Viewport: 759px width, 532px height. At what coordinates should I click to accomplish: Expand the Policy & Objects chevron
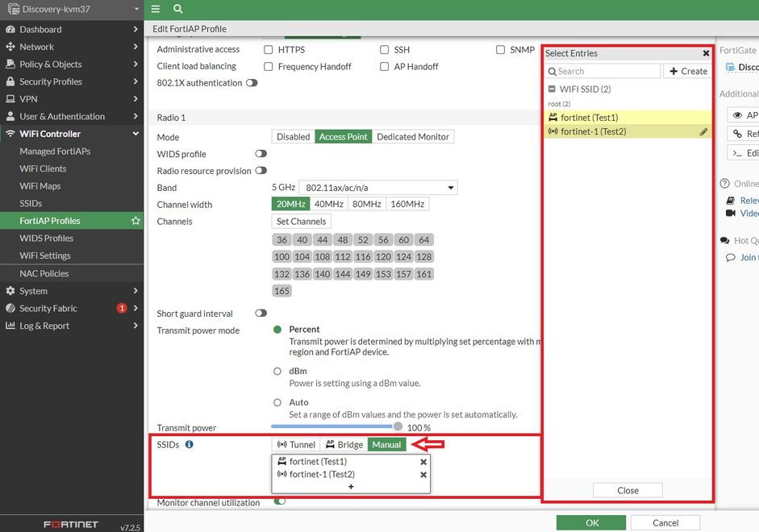(136, 64)
